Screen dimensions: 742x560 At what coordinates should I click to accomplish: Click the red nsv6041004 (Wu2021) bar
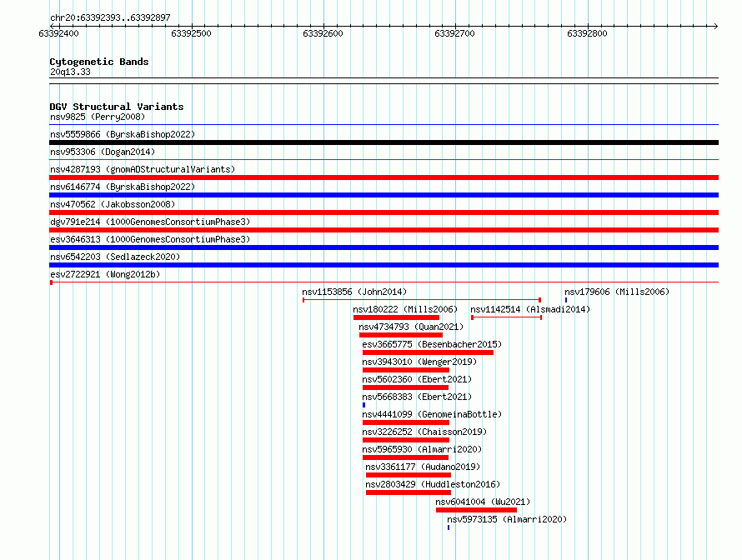477,510
